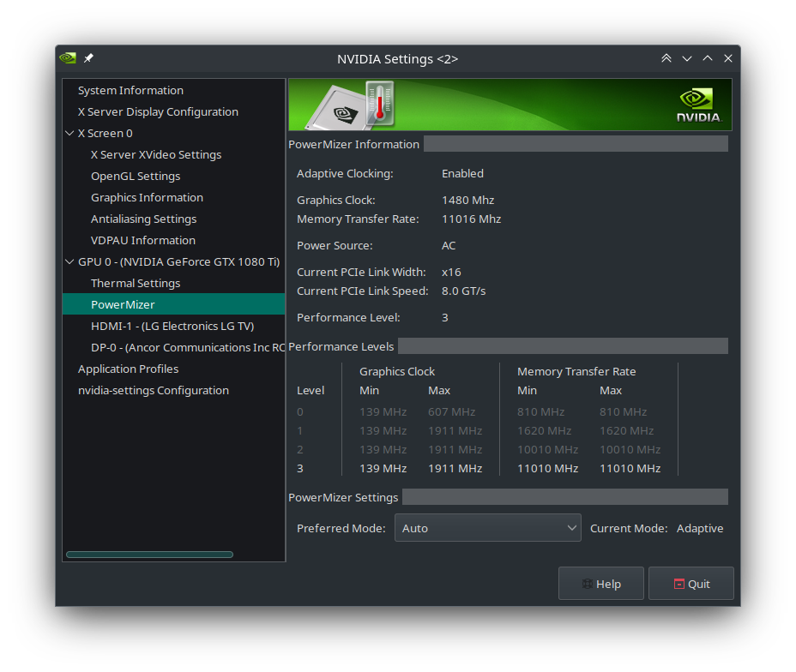Click the Graphics Clock column header
The image size is (796, 672).
[397, 372]
